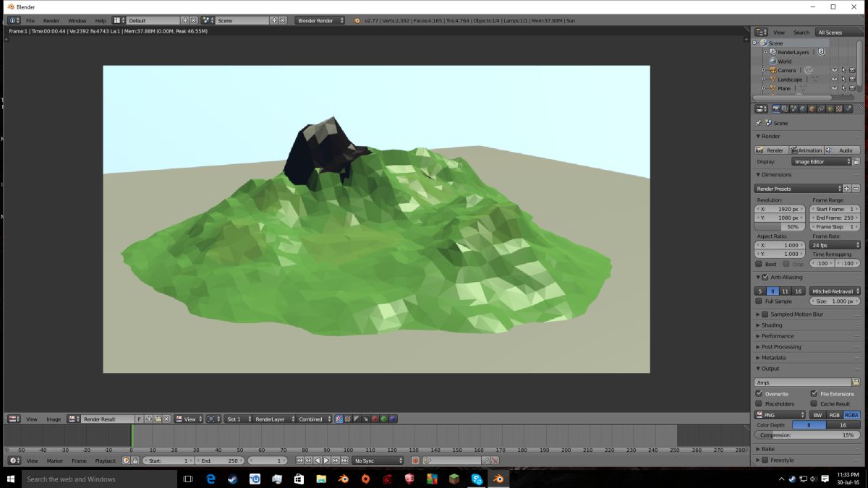Click the properties editor type icon
Image resolution: width=868 pixels, height=488 pixels.
point(761,109)
